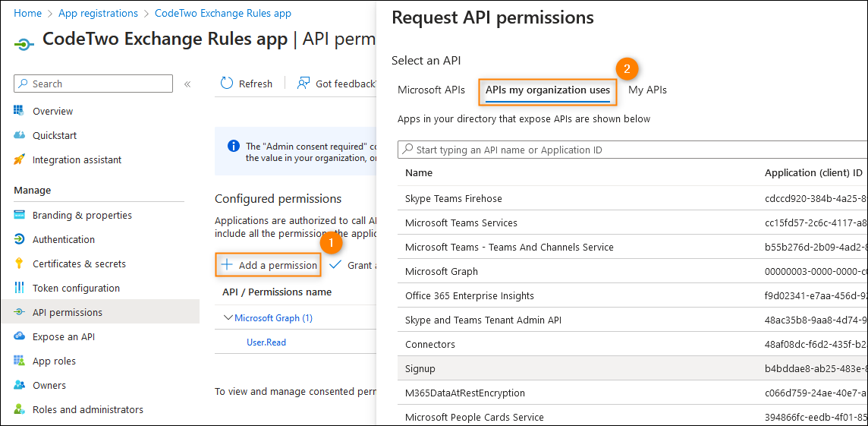Select Office 365 Enterprise Insights row

coord(633,296)
